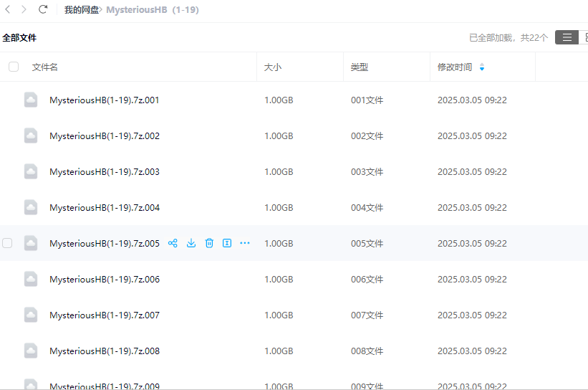Click the 文件名 column header
Viewport: 588px width, 390px height.
(x=44, y=67)
